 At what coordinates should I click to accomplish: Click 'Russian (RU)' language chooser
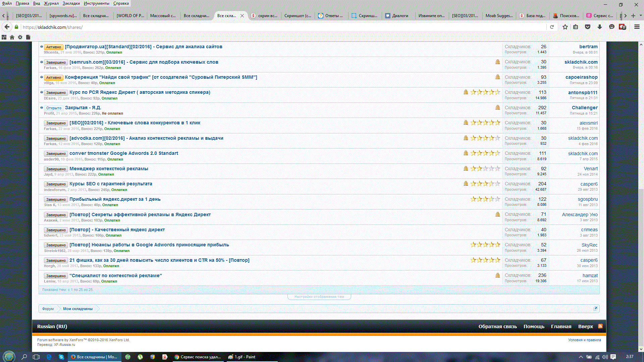[x=52, y=326]
